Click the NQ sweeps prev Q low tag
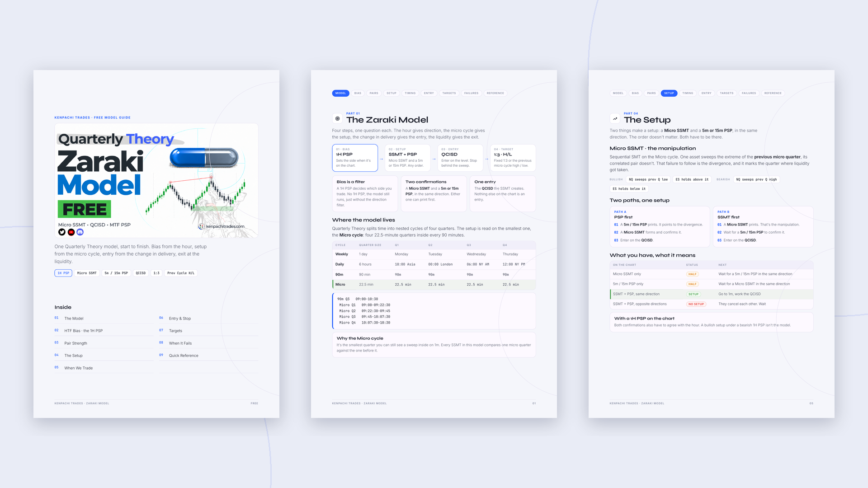The width and height of the screenshot is (868, 488). coord(648,179)
